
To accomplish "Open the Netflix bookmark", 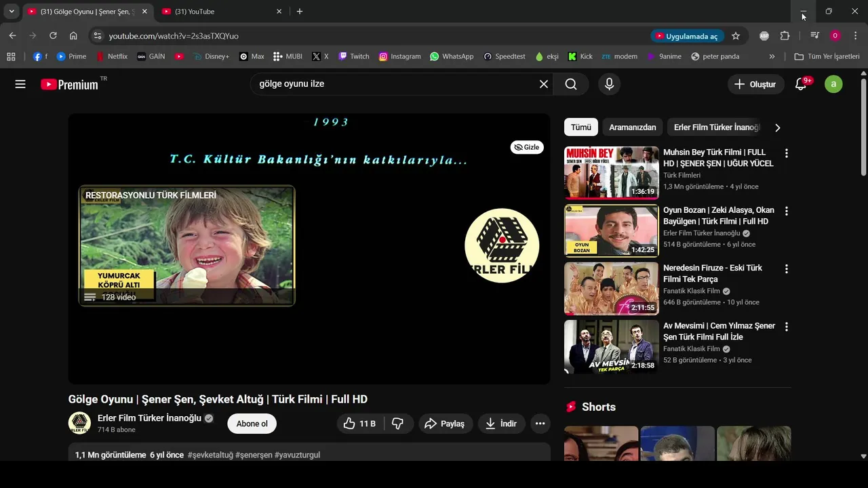I will (x=111, y=56).
